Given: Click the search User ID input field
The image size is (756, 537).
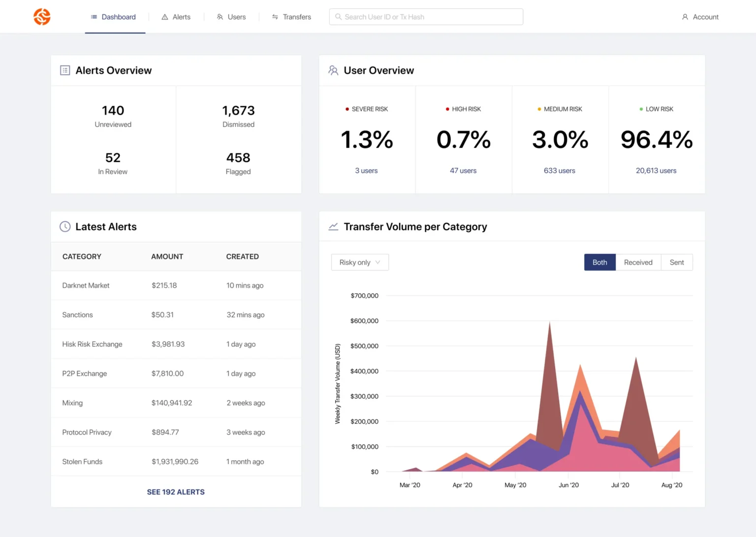Looking at the screenshot, I should tap(426, 16).
